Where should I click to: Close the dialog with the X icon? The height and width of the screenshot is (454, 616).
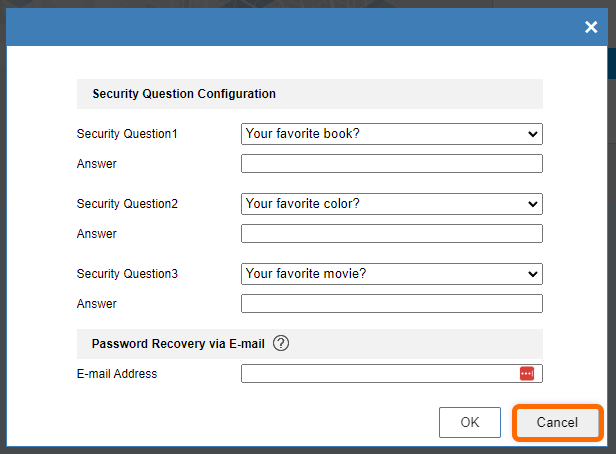click(x=591, y=27)
